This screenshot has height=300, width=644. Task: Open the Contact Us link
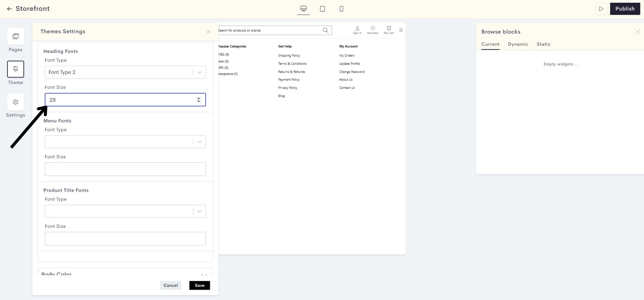347,88
